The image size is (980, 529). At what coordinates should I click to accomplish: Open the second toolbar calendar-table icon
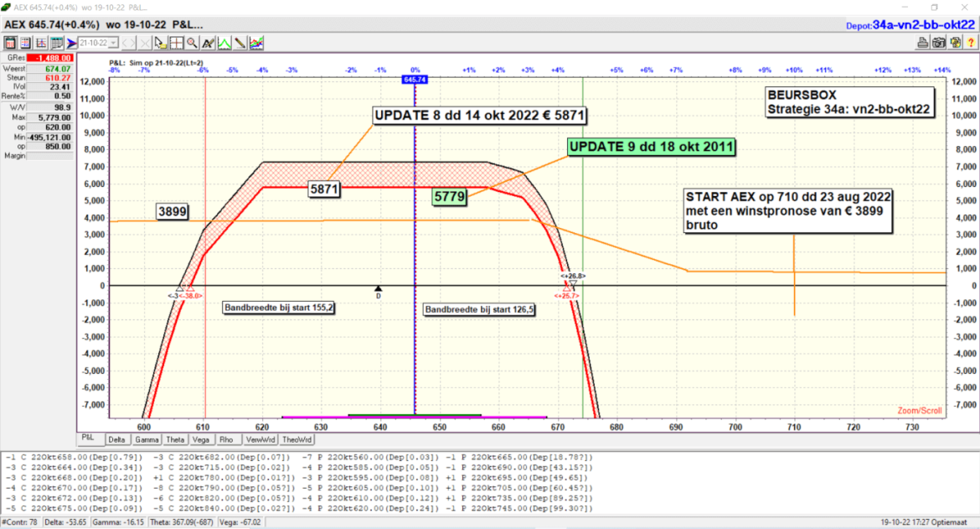(26, 43)
